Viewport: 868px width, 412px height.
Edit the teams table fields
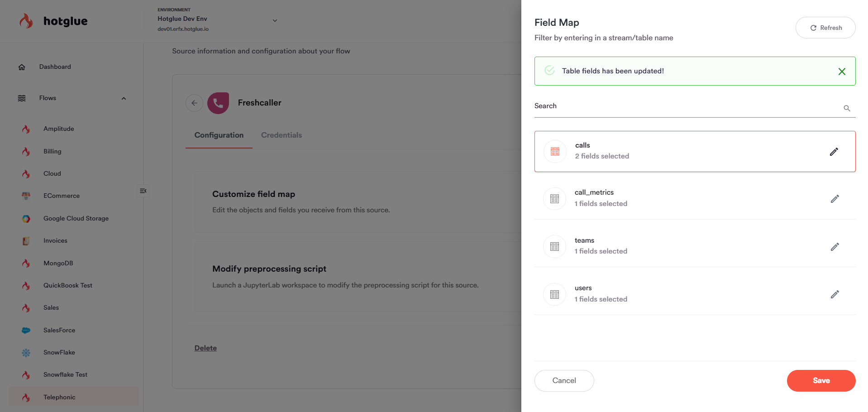(835, 247)
